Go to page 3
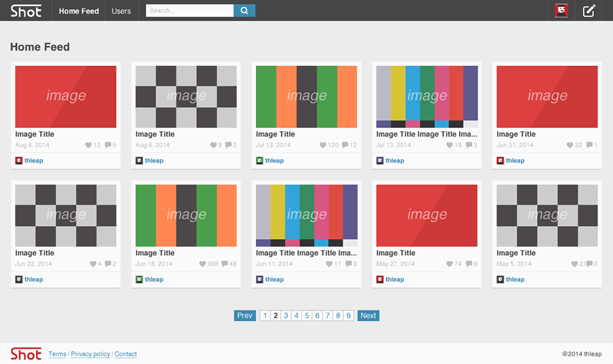 (286, 316)
